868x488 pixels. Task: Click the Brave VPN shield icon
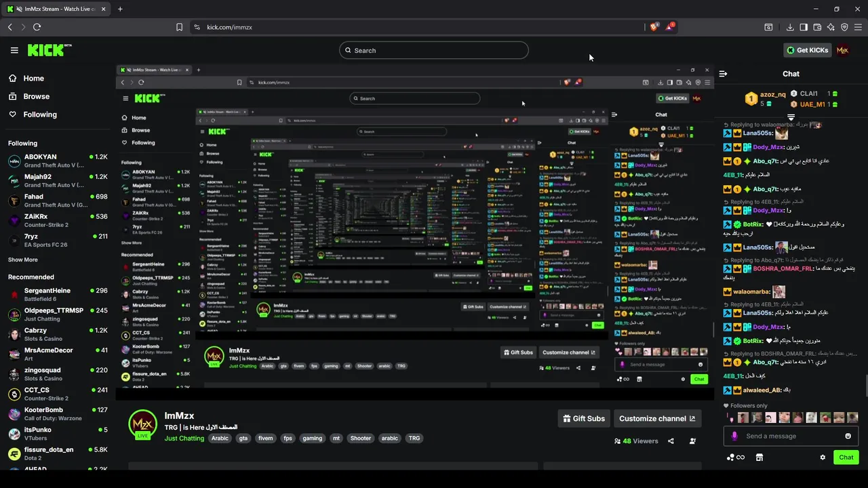click(x=844, y=27)
